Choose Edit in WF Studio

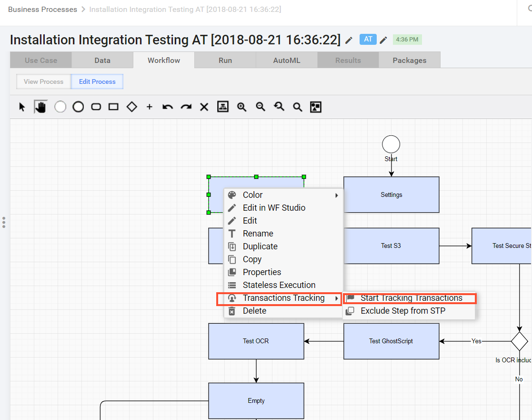point(283,208)
